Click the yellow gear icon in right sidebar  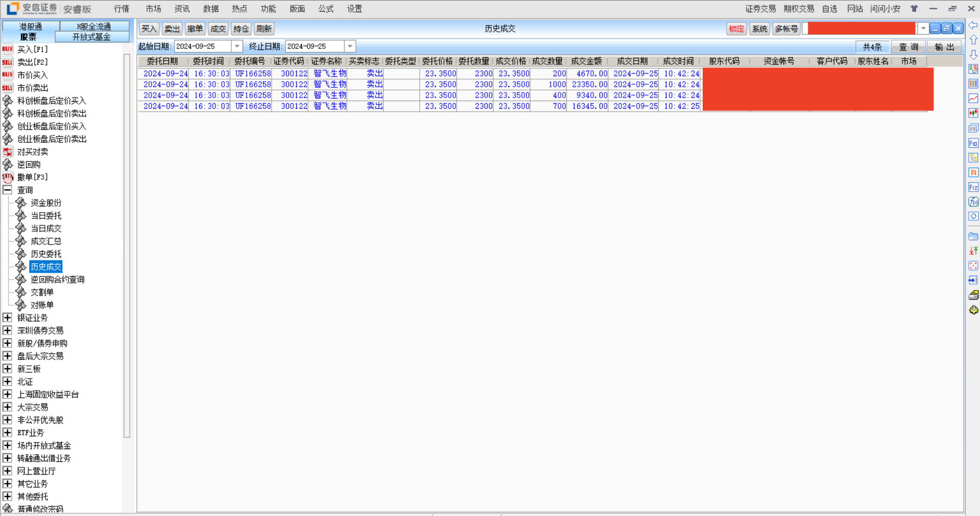(973, 310)
